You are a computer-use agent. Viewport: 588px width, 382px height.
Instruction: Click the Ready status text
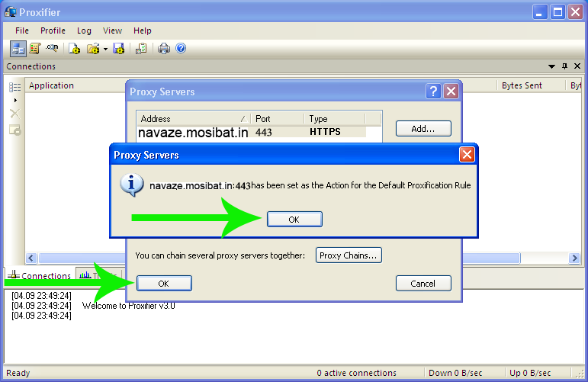[x=18, y=373]
